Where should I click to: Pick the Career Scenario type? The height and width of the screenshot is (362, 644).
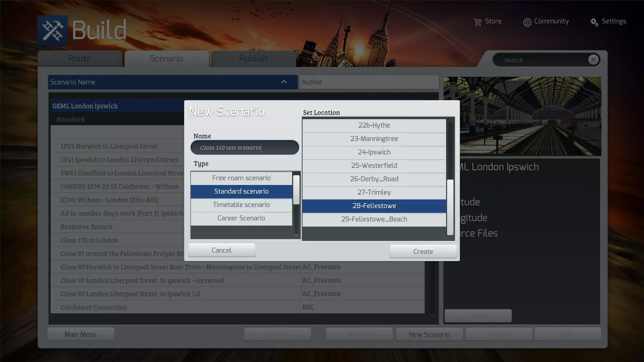241,218
